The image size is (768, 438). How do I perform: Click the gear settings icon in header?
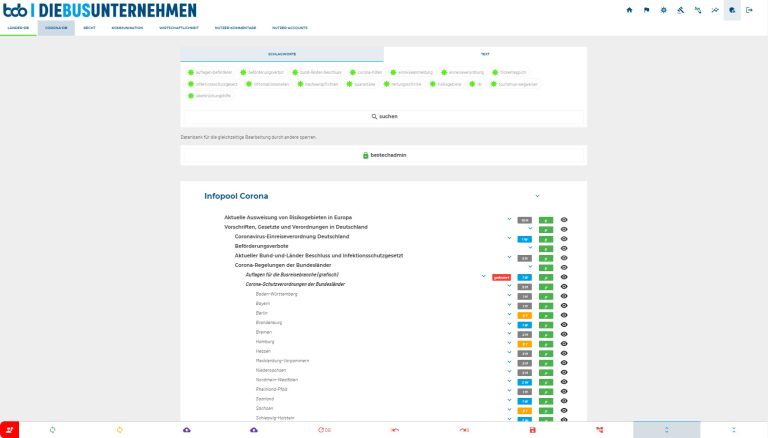[x=663, y=10]
